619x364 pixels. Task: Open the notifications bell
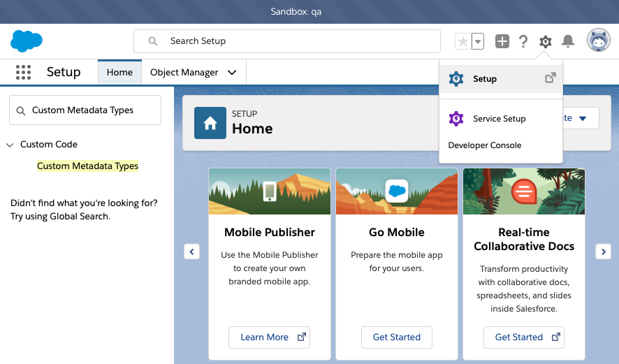coord(568,41)
